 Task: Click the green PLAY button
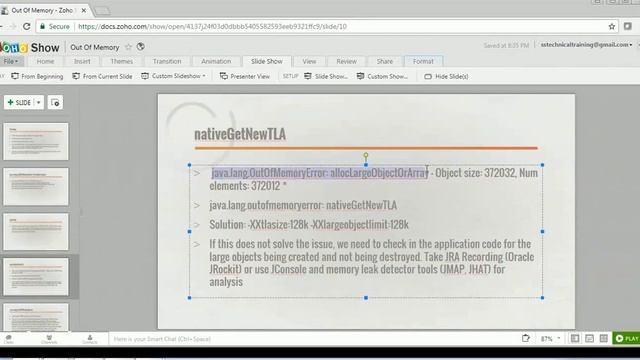627,338
